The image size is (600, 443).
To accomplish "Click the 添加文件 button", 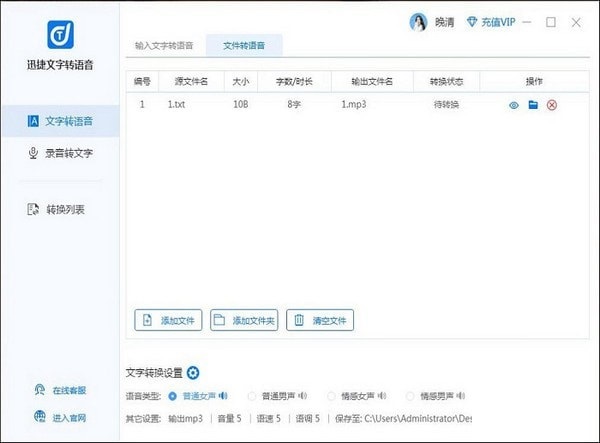I will pyautogui.click(x=168, y=320).
